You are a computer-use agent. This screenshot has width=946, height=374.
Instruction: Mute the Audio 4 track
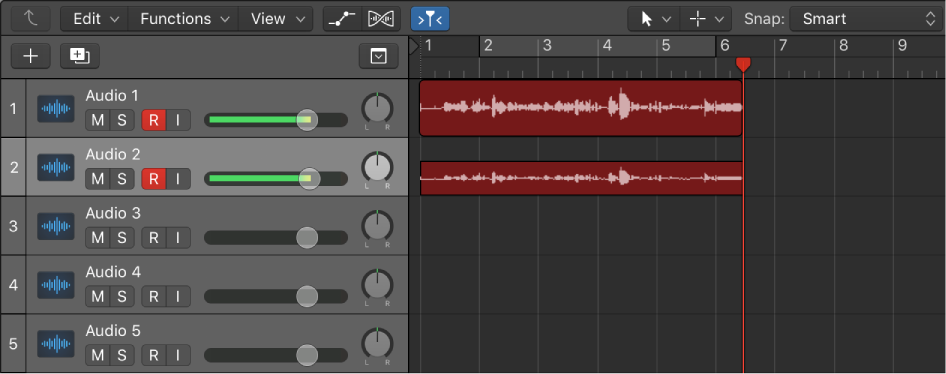click(x=98, y=297)
